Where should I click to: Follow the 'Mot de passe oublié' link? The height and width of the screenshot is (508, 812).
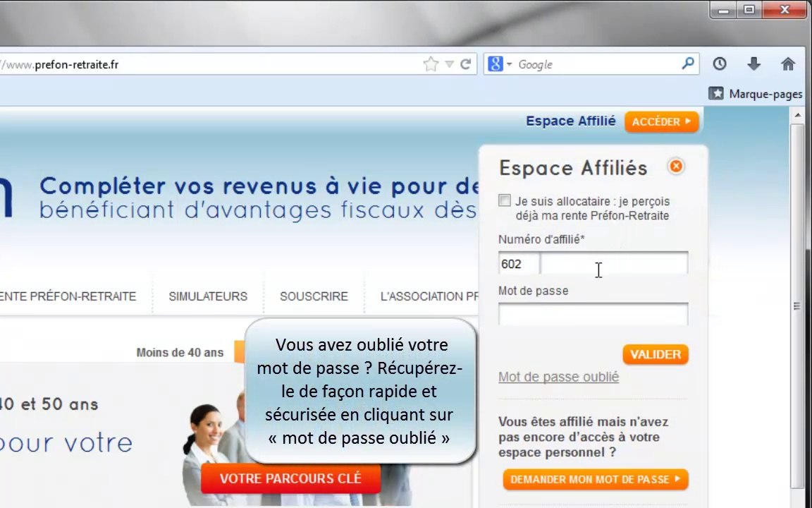point(558,377)
